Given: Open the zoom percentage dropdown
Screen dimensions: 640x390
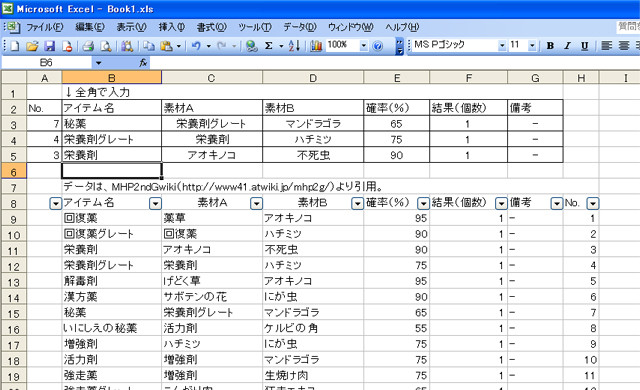Looking at the screenshot, I should (363, 46).
